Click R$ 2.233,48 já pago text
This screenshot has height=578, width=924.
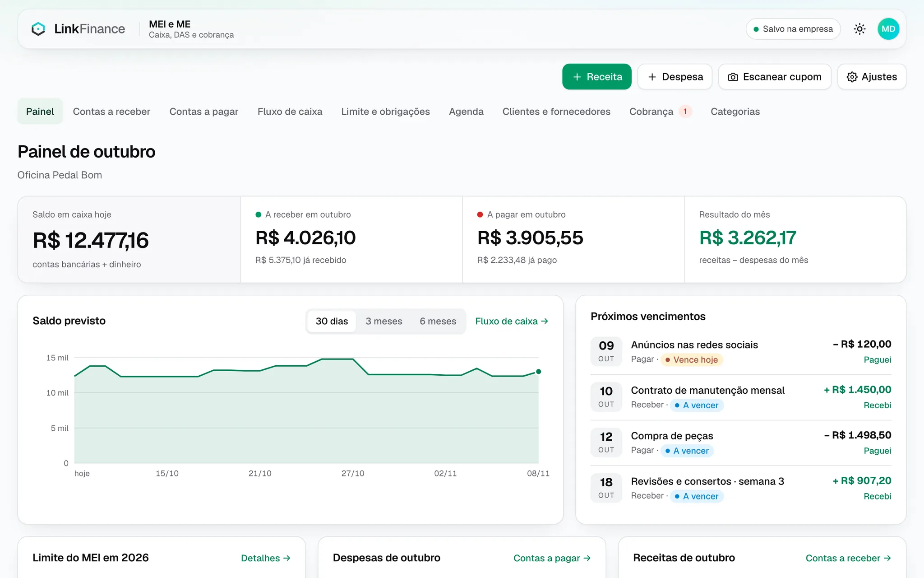click(x=517, y=260)
